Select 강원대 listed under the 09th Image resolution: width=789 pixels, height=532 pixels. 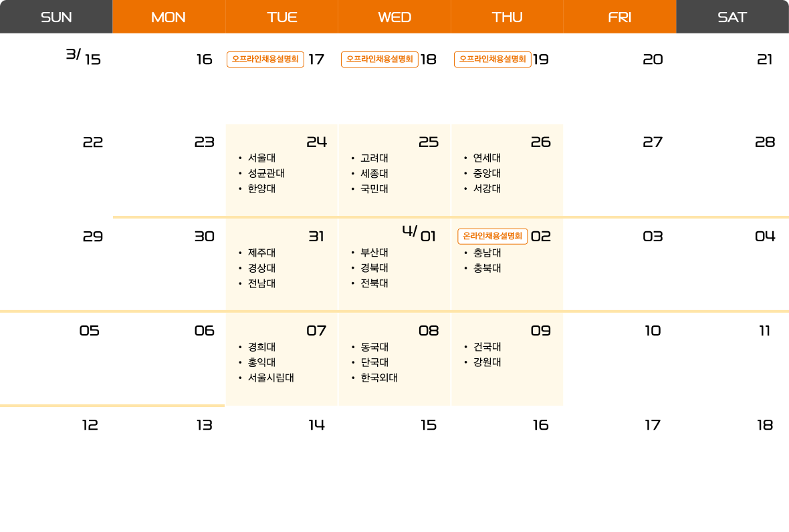tap(487, 362)
